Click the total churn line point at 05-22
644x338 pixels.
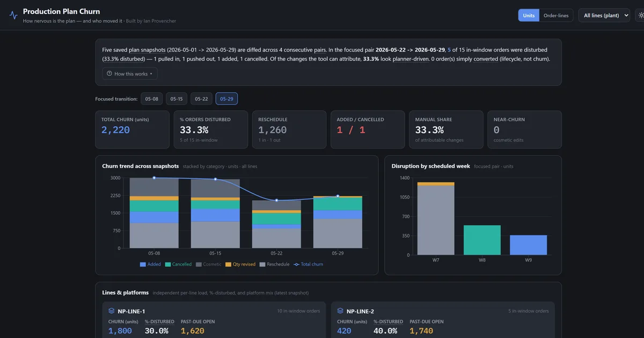[276, 200]
